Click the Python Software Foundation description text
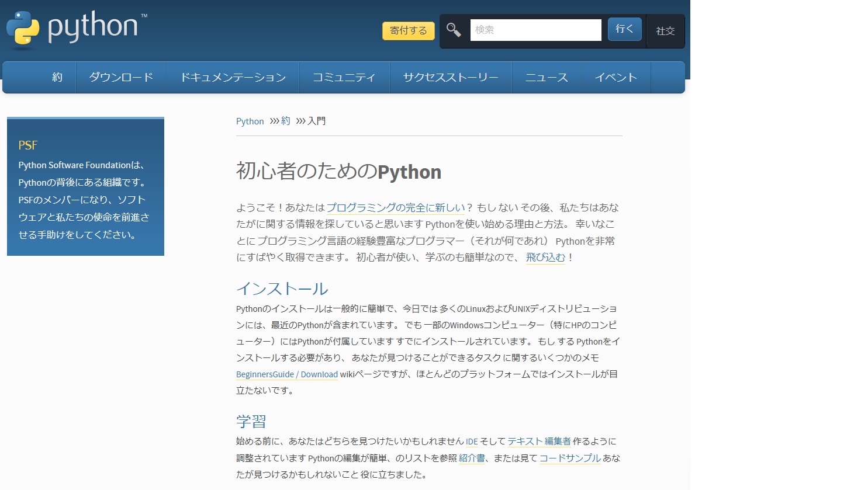Image resolution: width=868 pixels, height=490 pixels. pos(84,200)
